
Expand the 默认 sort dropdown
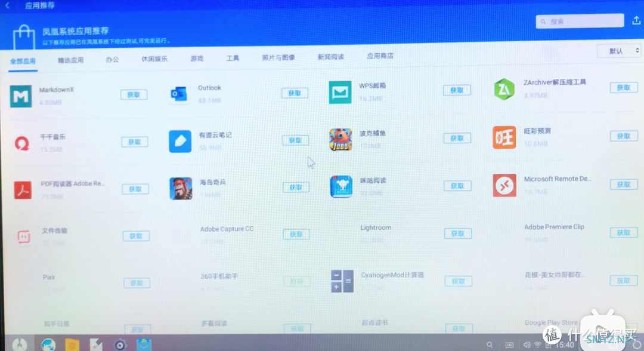(619, 51)
